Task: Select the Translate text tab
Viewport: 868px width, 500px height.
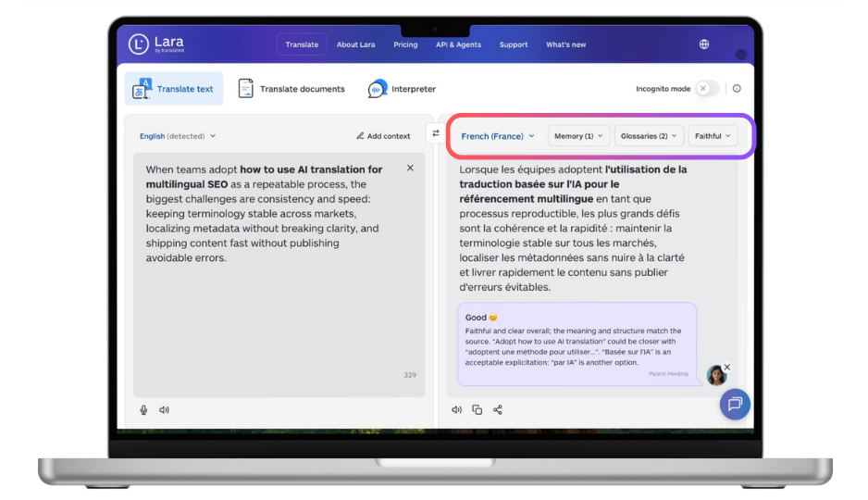Action: pos(174,89)
